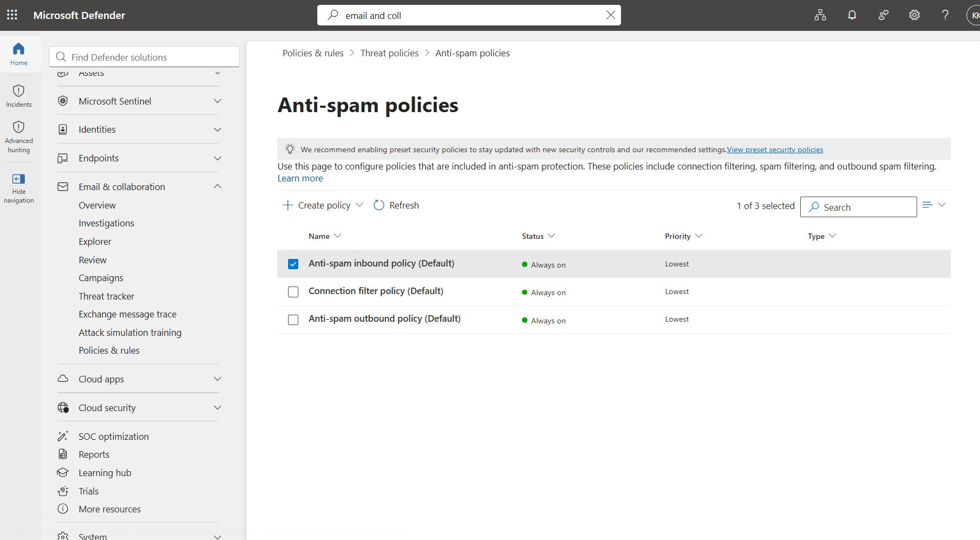Expand Cloud apps chevron
The image size is (980, 540).
click(x=218, y=379)
